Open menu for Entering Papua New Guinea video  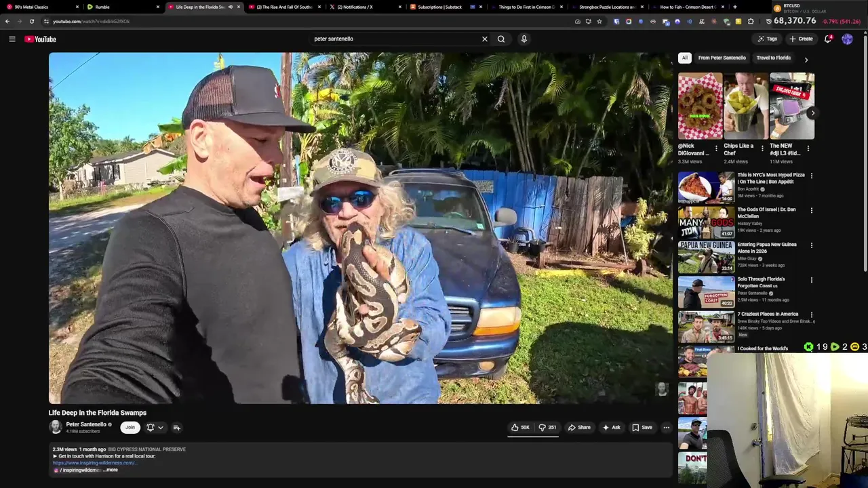point(811,245)
